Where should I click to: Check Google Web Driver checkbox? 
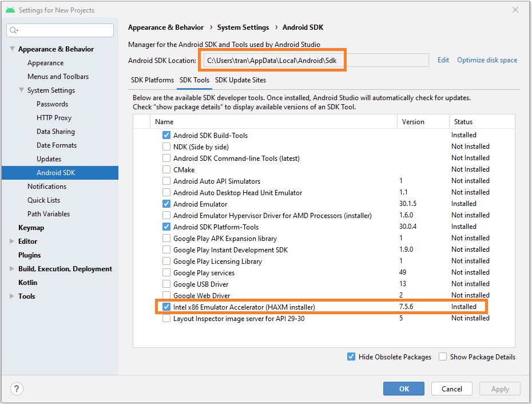pyautogui.click(x=166, y=295)
